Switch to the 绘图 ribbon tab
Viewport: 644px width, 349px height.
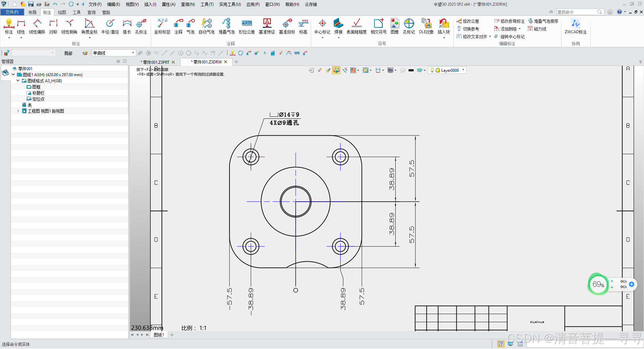[62, 12]
